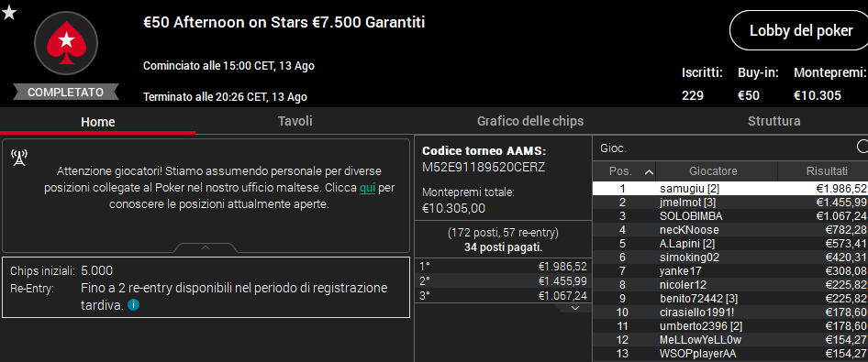This screenshot has height=362, width=868.
Task: Select the Home tab
Action: [x=98, y=122]
